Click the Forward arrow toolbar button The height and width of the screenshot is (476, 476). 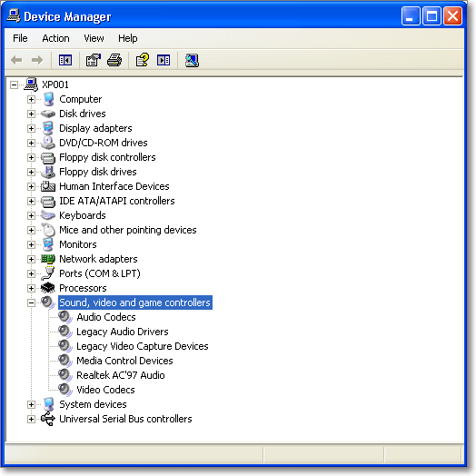[37, 60]
